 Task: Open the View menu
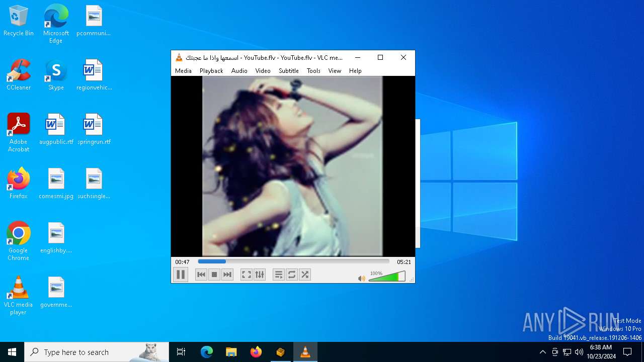pos(335,71)
